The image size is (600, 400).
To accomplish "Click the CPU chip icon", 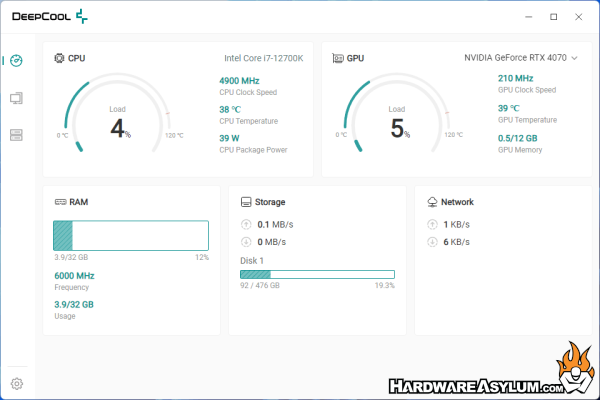I will coord(60,58).
